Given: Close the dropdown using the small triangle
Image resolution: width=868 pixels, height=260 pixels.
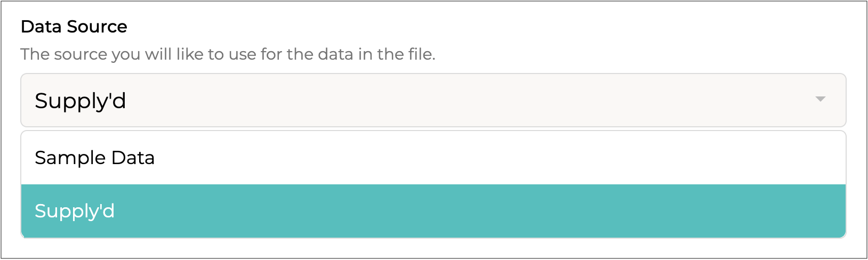Looking at the screenshot, I should (821, 100).
